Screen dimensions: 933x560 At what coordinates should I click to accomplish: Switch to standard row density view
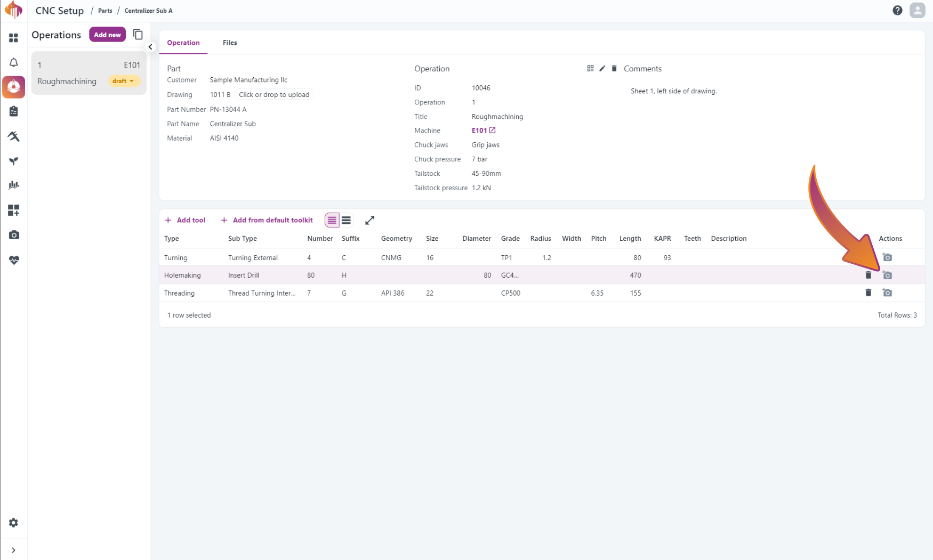[x=346, y=220]
